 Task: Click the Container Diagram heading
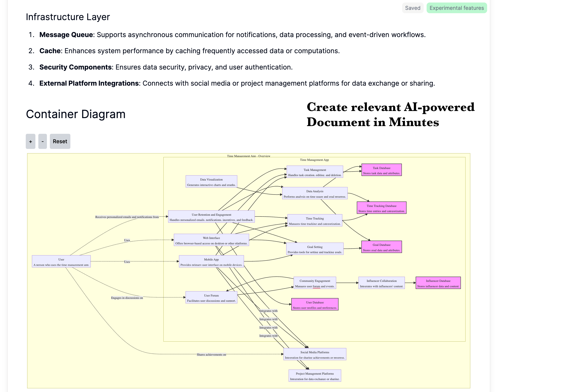[76, 114]
